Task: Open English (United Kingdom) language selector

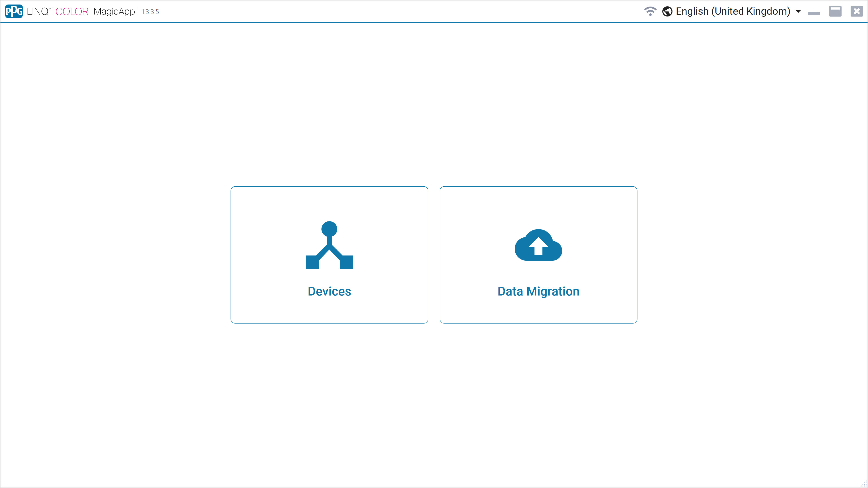Action: point(733,12)
